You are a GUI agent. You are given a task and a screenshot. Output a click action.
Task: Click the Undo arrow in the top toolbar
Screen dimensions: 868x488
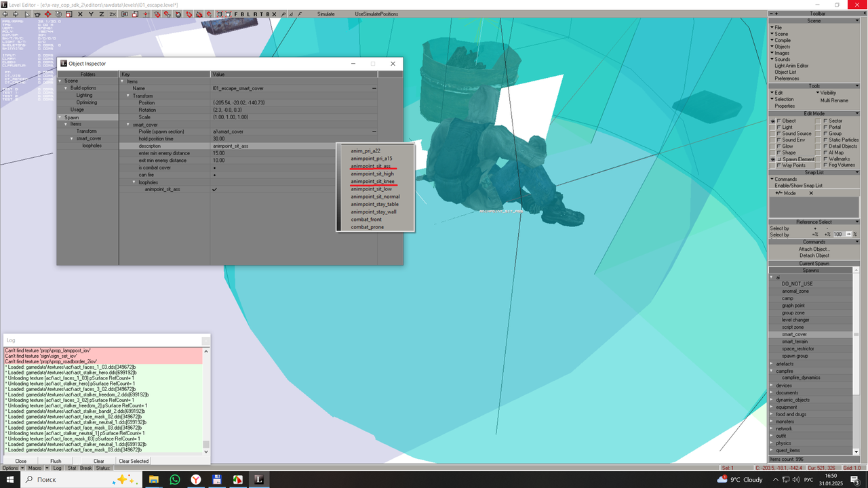coord(5,14)
